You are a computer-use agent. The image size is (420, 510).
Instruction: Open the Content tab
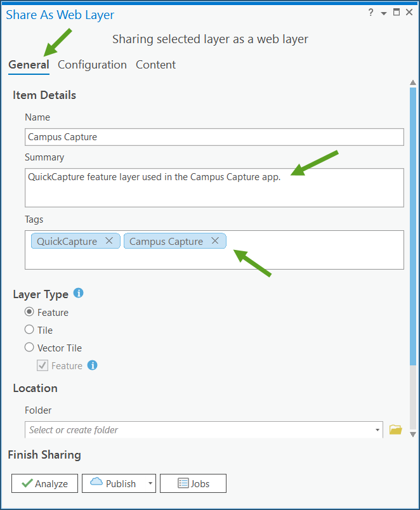(155, 64)
